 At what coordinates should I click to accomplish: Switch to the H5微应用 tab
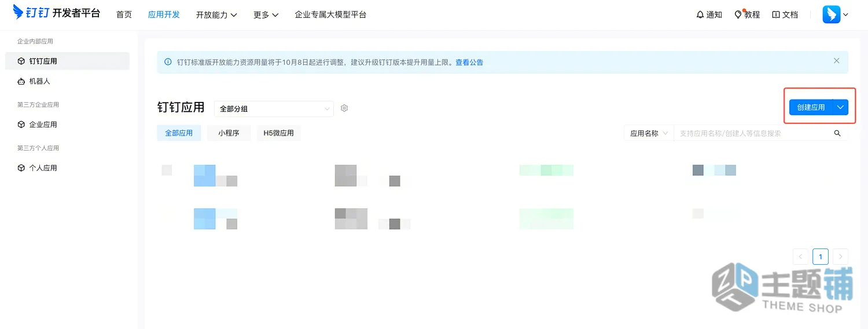(279, 133)
